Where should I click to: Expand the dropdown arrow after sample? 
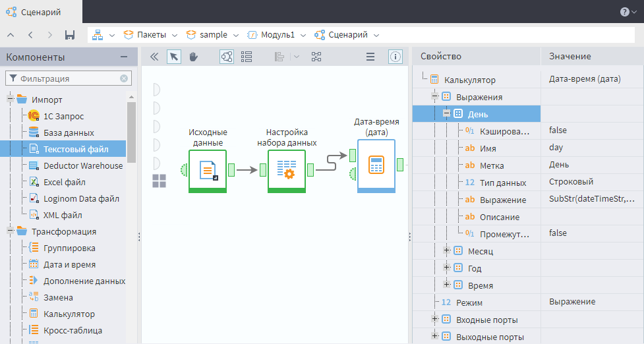pos(236,36)
